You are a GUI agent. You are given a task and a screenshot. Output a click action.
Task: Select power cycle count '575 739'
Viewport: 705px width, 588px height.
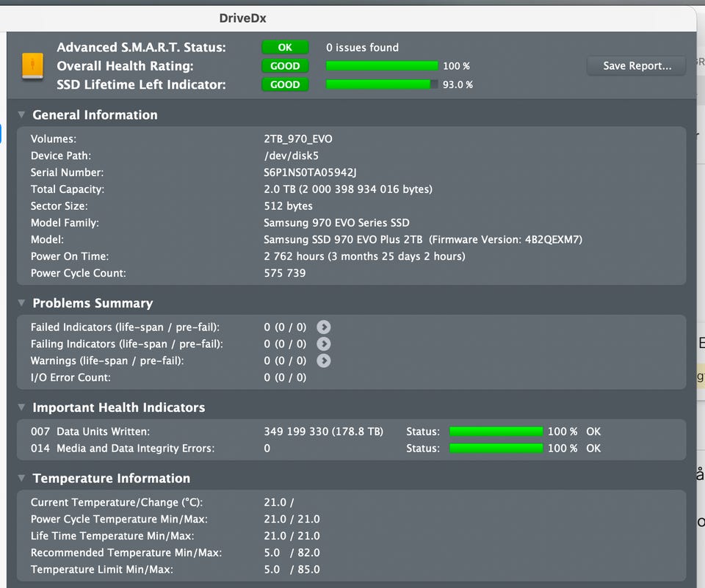[x=285, y=273]
